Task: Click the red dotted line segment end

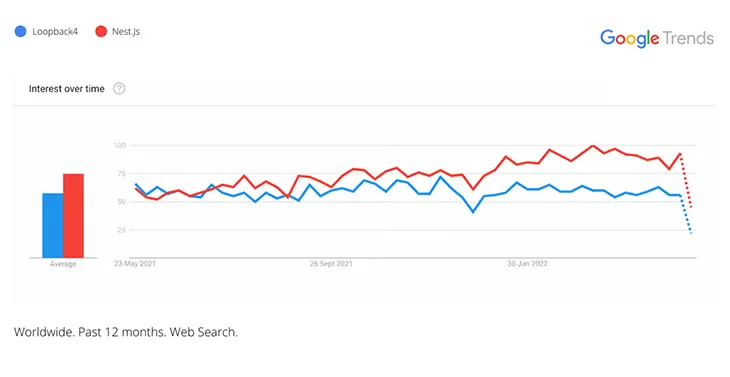Action: coord(691,207)
